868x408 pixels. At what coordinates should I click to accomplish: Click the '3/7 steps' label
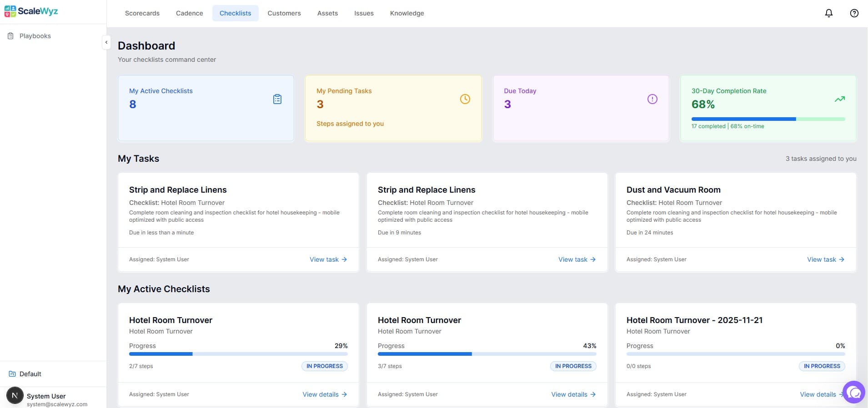pos(390,366)
